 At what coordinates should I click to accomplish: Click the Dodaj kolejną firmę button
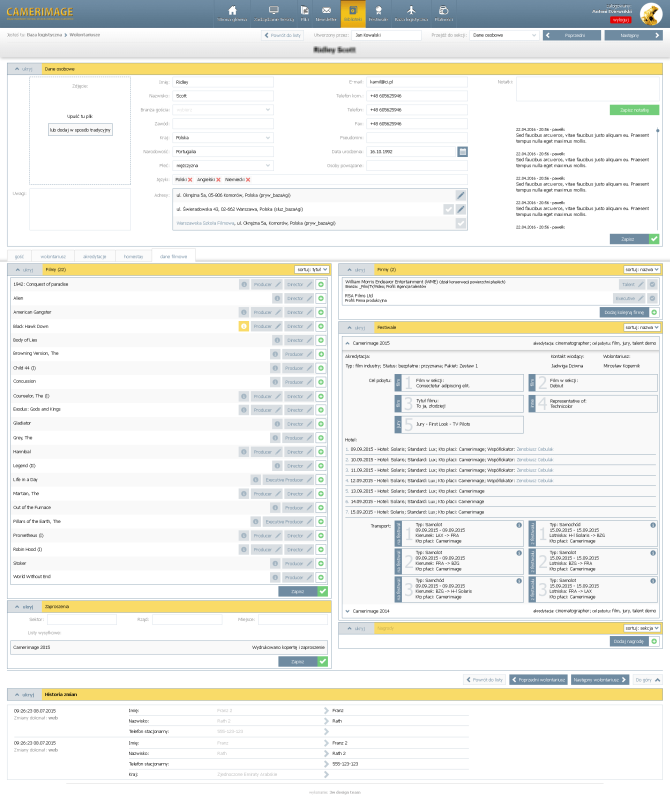tap(625, 312)
